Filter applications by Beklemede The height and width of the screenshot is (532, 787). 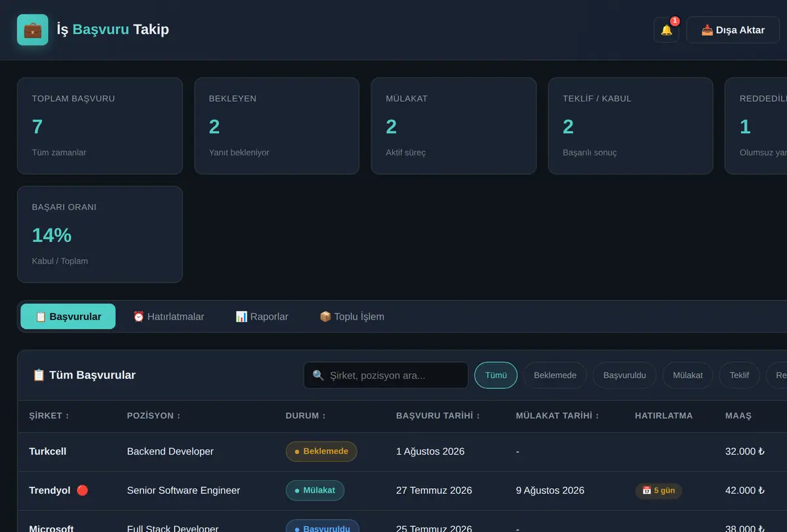(555, 375)
